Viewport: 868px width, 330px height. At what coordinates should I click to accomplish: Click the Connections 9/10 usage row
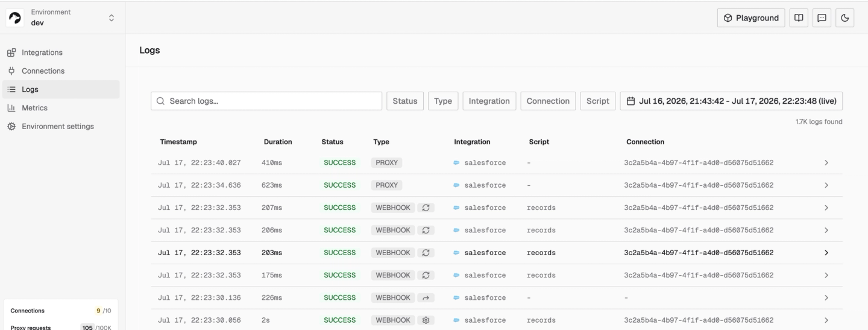point(61,311)
